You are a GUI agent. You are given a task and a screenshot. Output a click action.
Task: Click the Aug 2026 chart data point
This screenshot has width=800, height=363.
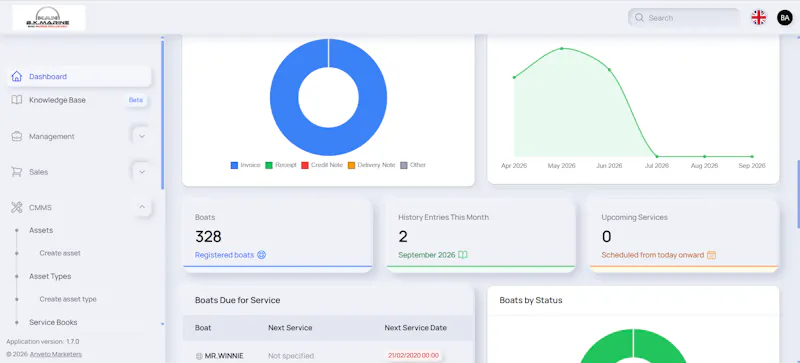[x=705, y=156]
